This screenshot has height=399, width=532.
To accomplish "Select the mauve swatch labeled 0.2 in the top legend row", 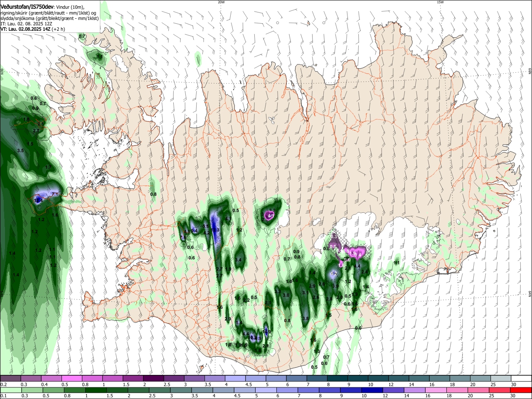I will (x=10, y=379).
